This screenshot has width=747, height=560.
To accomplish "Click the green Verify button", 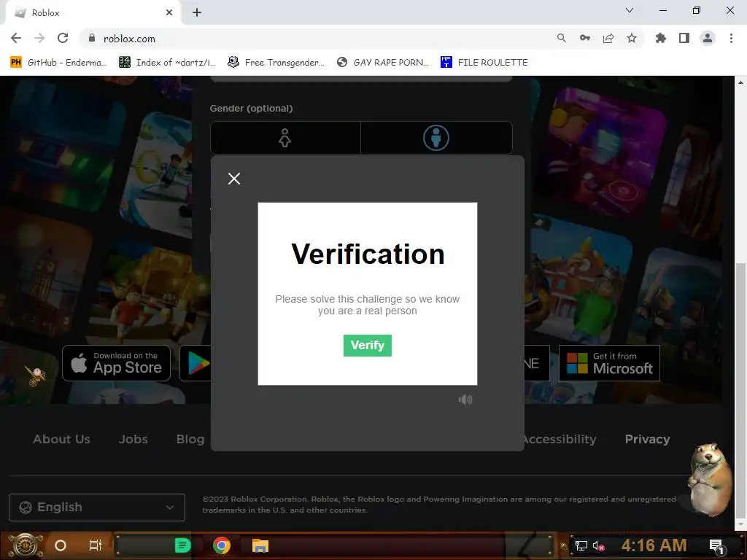I will pos(368,345).
